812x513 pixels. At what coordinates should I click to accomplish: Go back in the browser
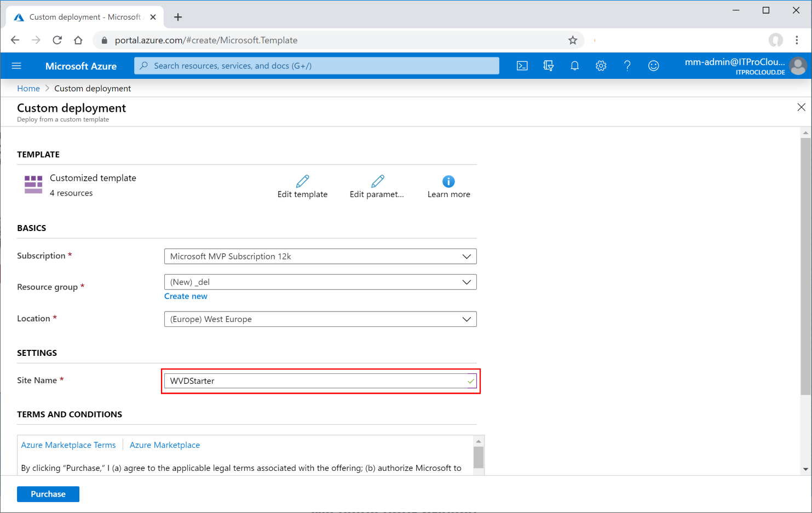point(15,40)
